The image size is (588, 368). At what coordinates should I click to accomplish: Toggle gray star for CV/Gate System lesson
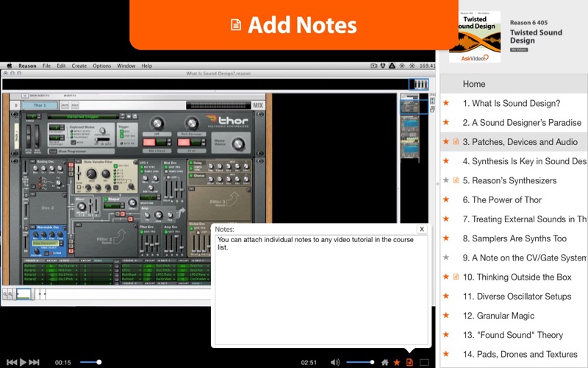446,258
